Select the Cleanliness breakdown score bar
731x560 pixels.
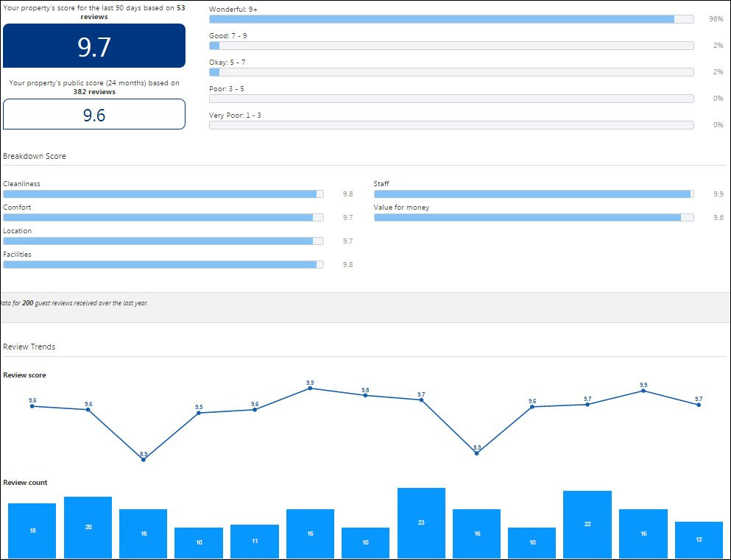pyautogui.click(x=163, y=194)
